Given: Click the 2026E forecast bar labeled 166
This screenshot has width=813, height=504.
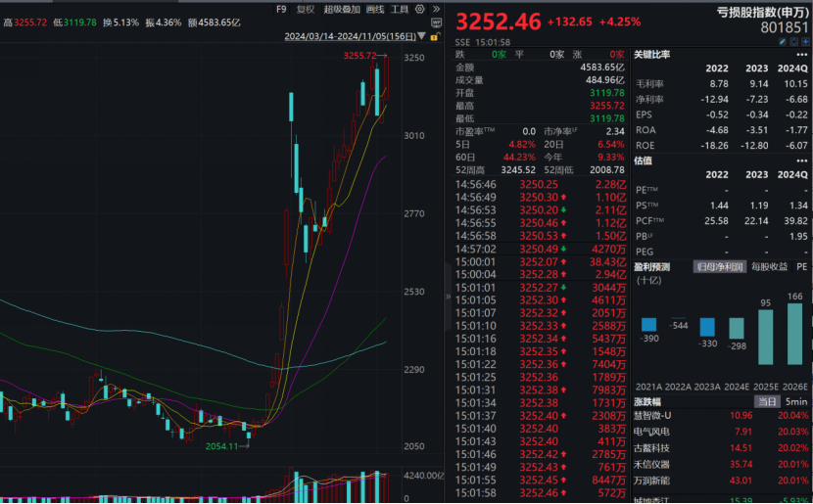Looking at the screenshot, I should [x=794, y=334].
